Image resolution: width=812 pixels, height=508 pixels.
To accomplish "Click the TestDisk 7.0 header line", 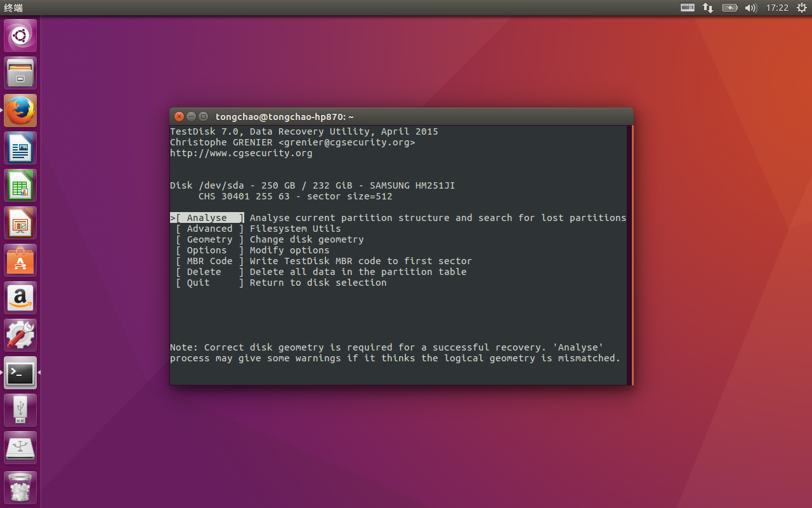I will (x=304, y=131).
